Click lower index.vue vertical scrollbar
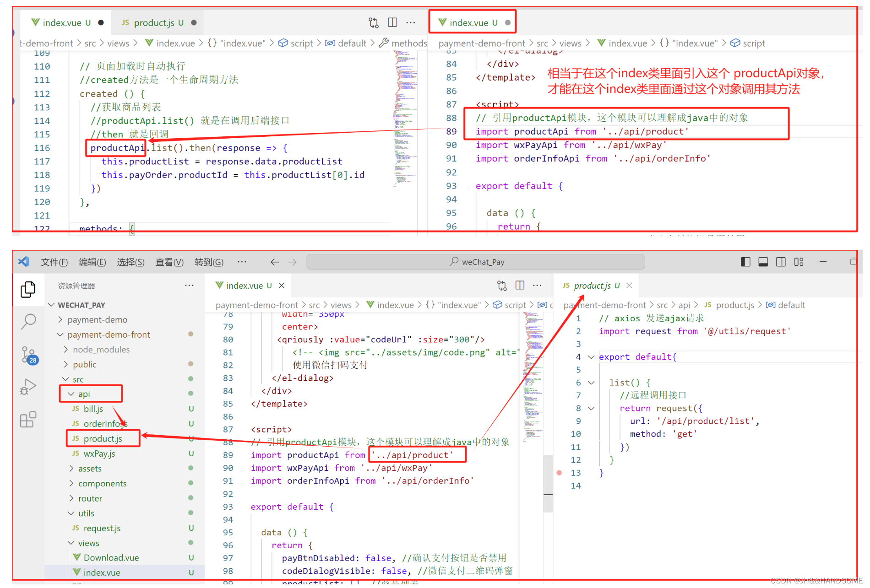The image size is (870, 588). point(548,484)
